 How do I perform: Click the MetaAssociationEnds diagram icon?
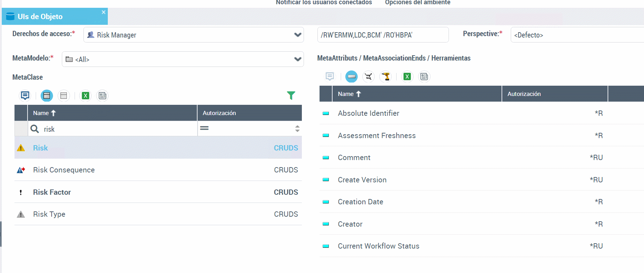368,76
